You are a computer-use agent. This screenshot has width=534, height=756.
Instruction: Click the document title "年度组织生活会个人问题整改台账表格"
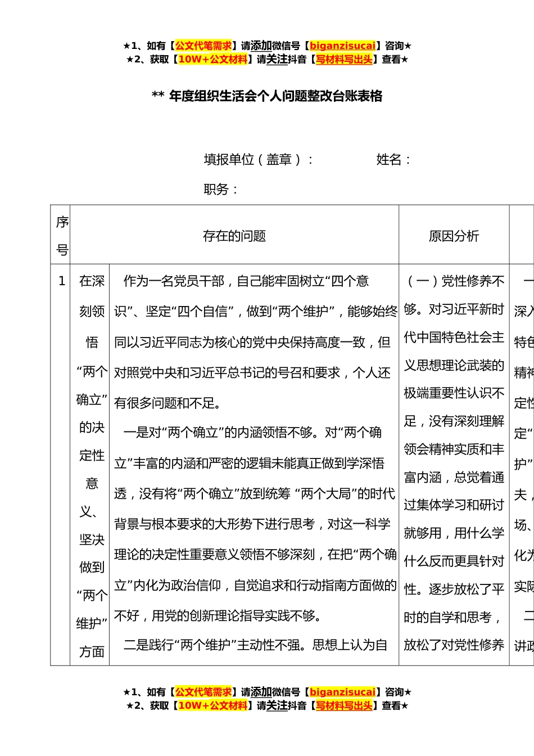275,96
